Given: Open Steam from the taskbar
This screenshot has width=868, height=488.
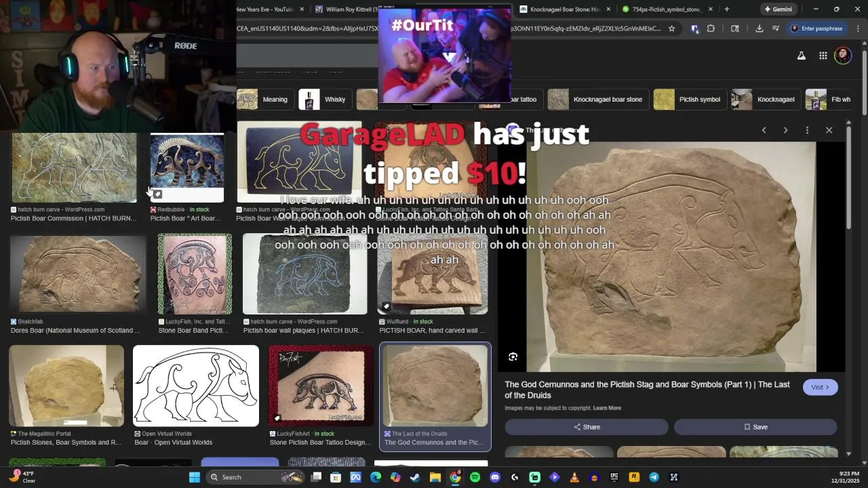Looking at the screenshot, I should point(415,477).
